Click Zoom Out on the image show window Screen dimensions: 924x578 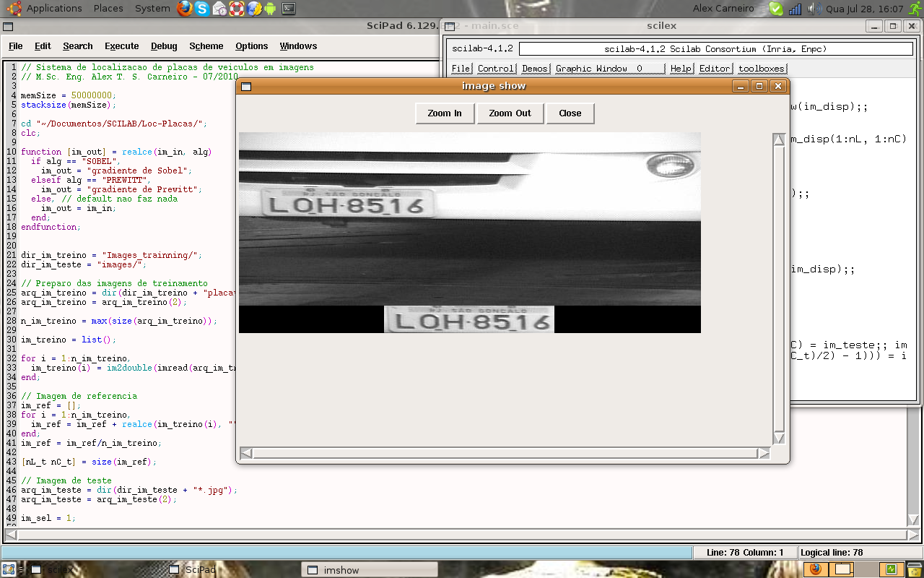(510, 113)
